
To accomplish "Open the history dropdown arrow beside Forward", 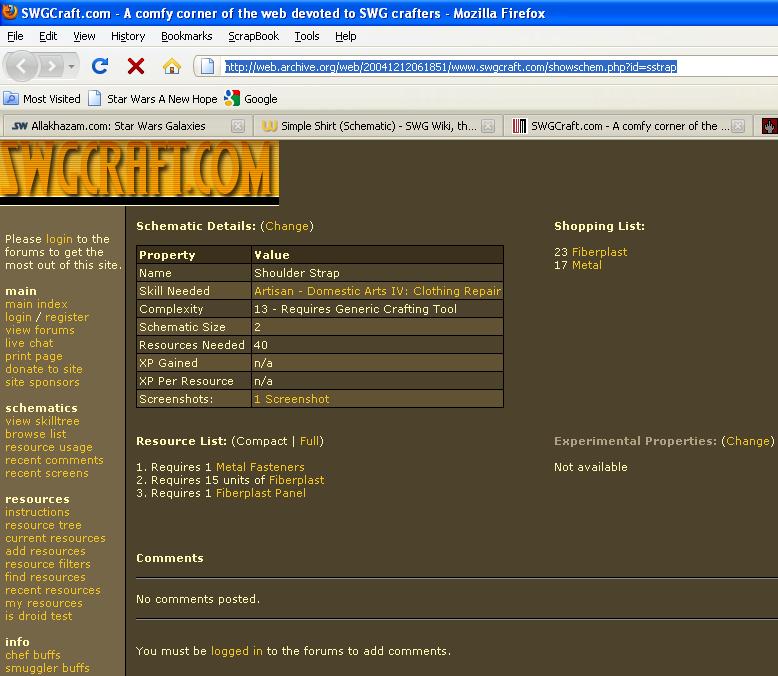I will [x=72, y=67].
